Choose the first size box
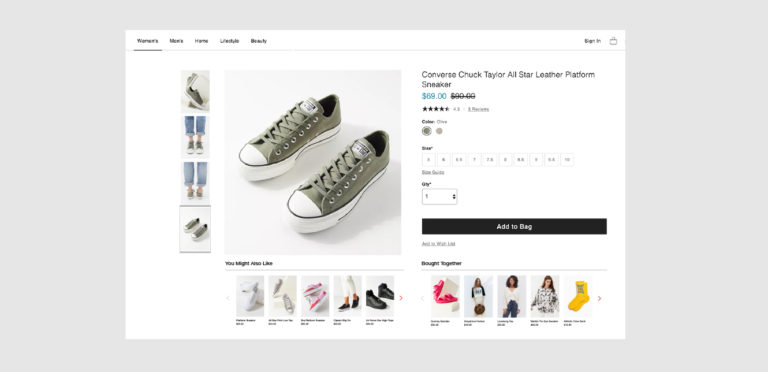Screen dimensions: 768x372 click(x=428, y=160)
